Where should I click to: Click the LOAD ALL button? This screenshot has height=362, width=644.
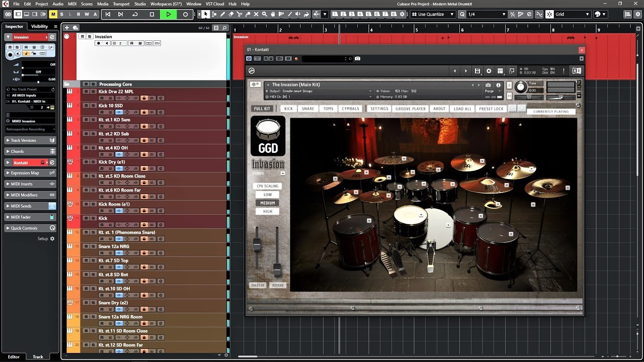coord(462,109)
